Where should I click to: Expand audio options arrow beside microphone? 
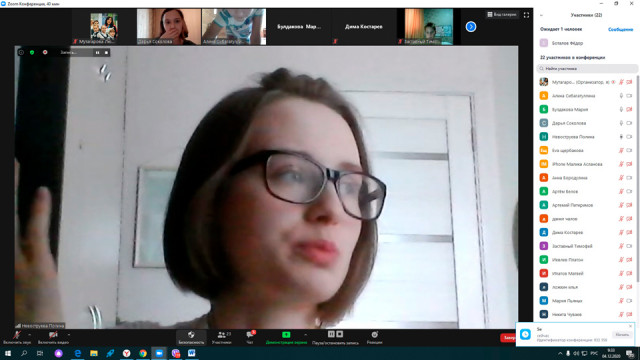29,335
